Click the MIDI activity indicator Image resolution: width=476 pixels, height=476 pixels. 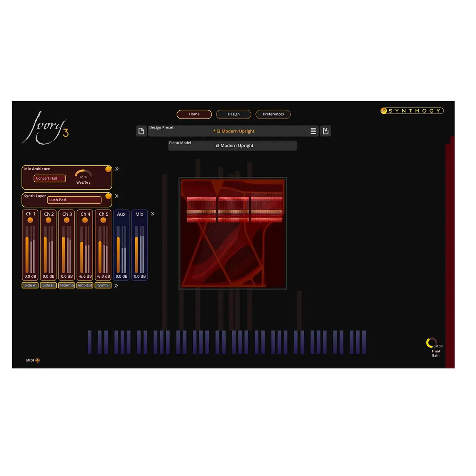point(37,360)
